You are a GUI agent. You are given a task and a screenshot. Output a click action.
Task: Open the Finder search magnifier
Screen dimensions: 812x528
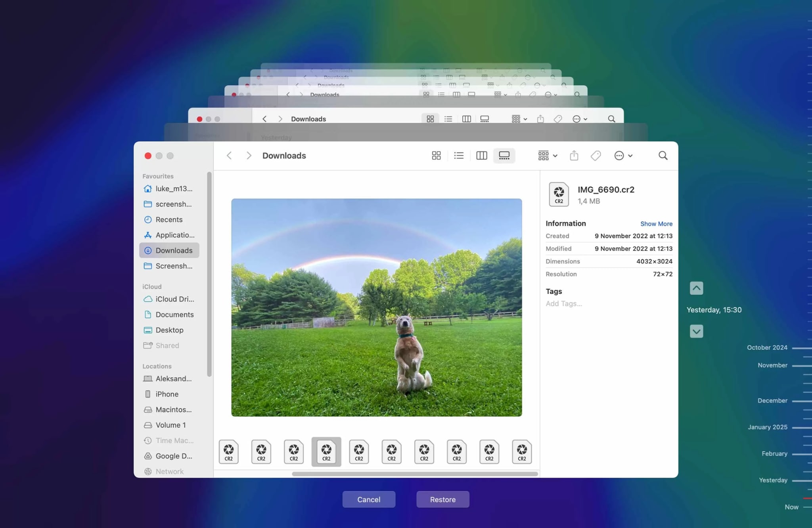663,156
